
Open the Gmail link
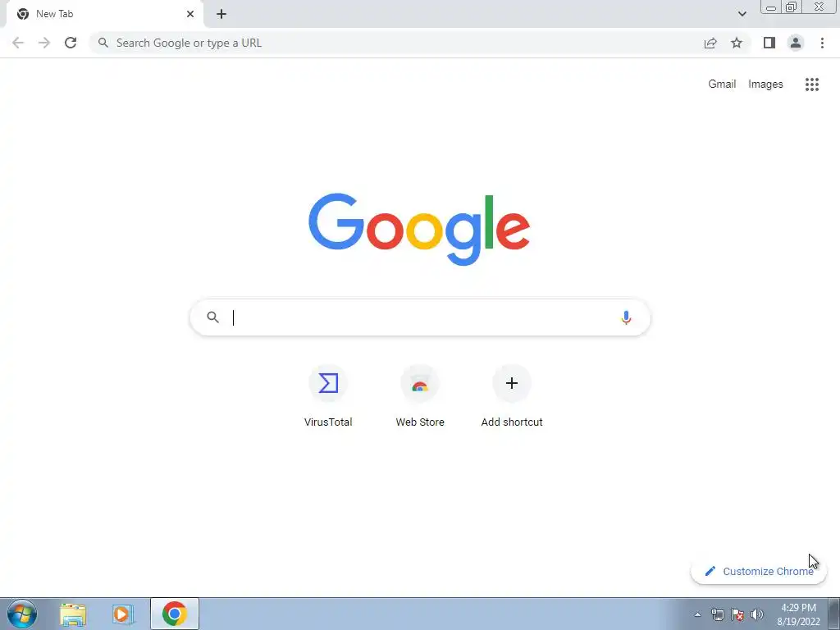(722, 84)
